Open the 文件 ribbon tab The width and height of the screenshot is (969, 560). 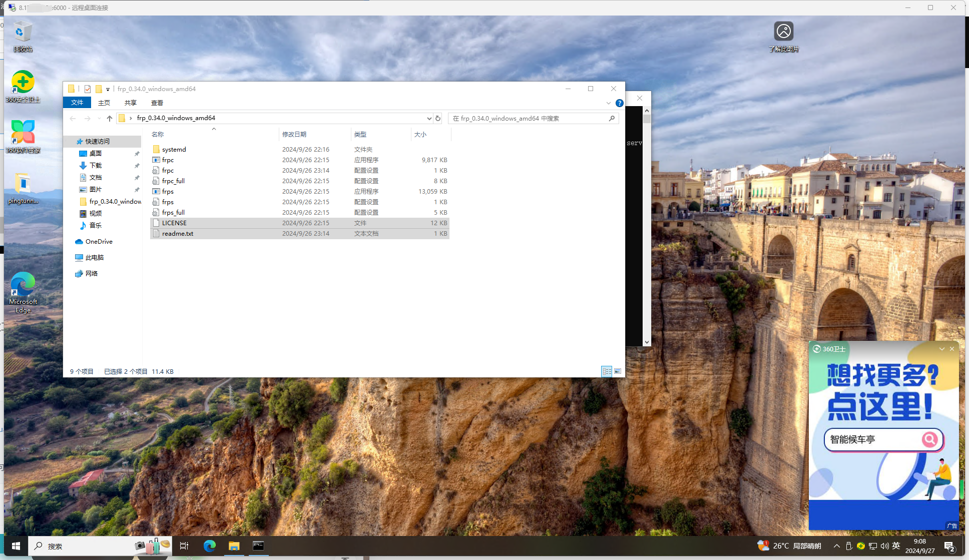tap(77, 103)
